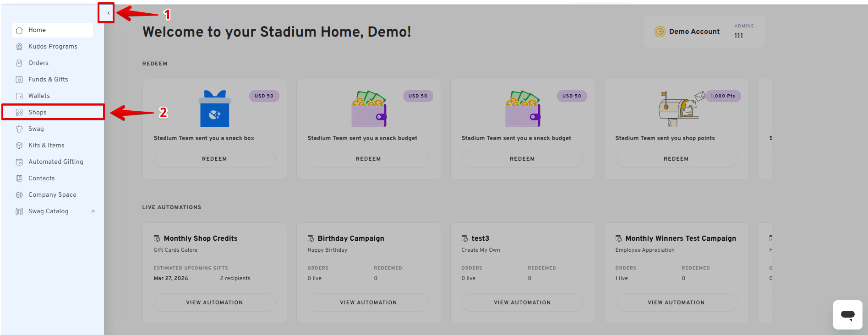Screen dimensions: 868x335
Task: Redeem the snack box gift
Action: point(214,159)
